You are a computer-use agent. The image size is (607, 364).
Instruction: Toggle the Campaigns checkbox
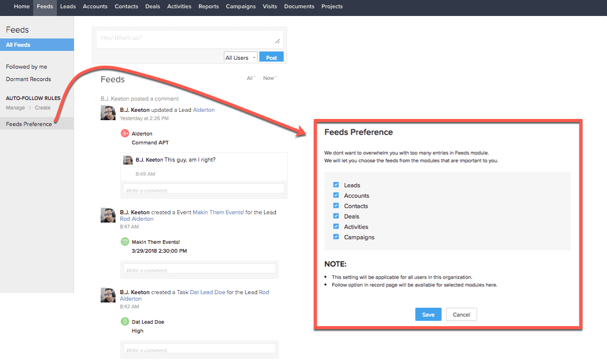[336, 237]
